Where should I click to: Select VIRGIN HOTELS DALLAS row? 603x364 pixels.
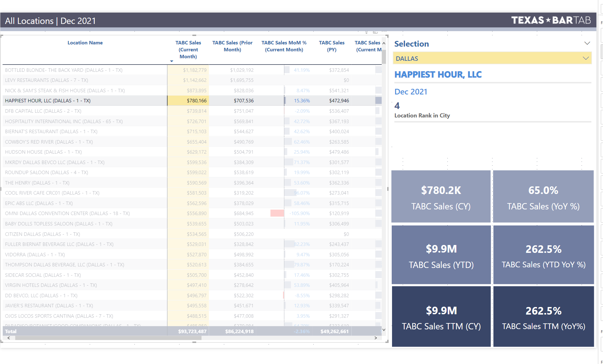pos(192,285)
